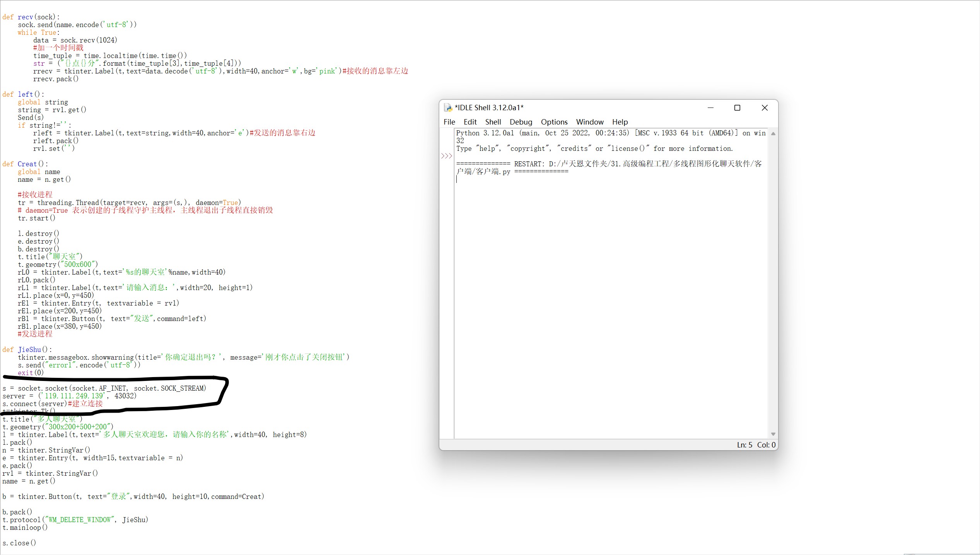The height and width of the screenshot is (555, 980).
Task: Click the 't.geometry("300x200+500+200")' line
Action: click(x=58, y=427)
